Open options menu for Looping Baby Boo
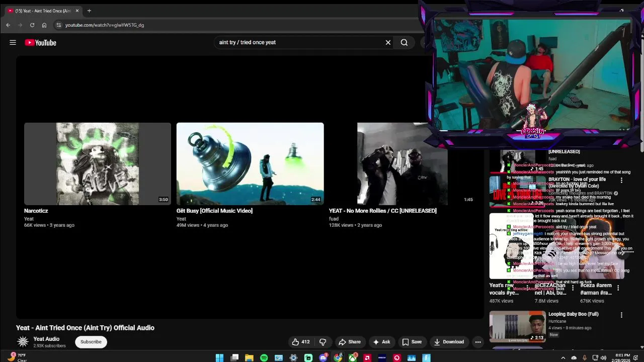This screenshot has width=644, height=362. [x=621, y=315]
